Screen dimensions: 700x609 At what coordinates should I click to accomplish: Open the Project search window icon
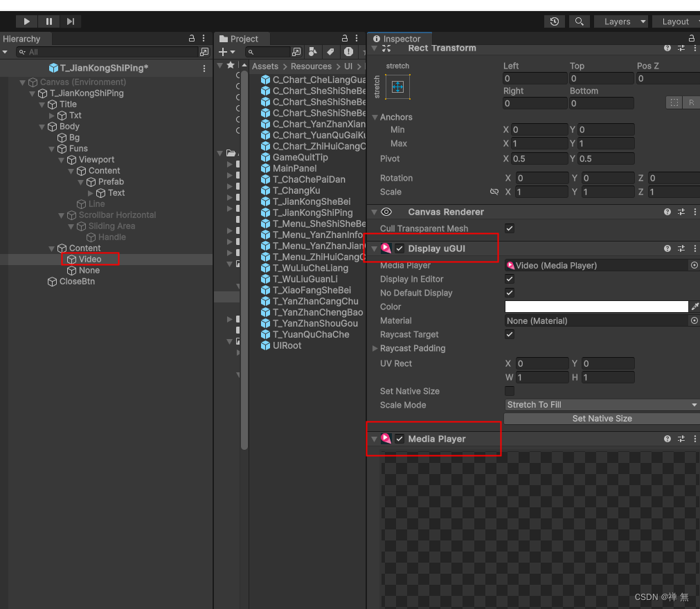(296, 52)
